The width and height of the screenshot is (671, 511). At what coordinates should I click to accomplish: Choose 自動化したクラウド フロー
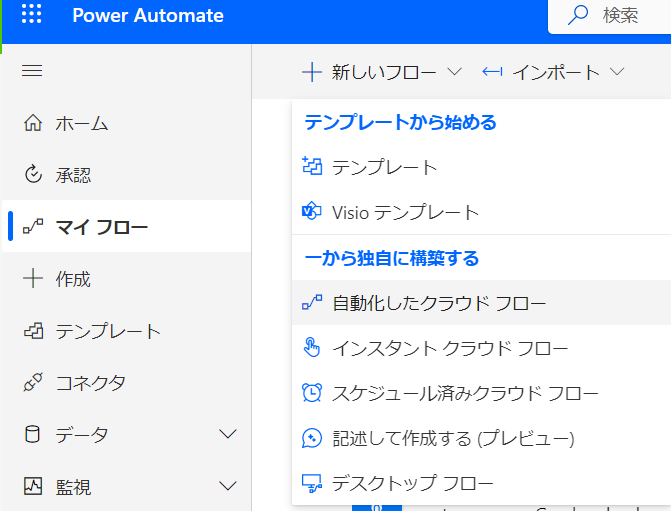[481, 303]
